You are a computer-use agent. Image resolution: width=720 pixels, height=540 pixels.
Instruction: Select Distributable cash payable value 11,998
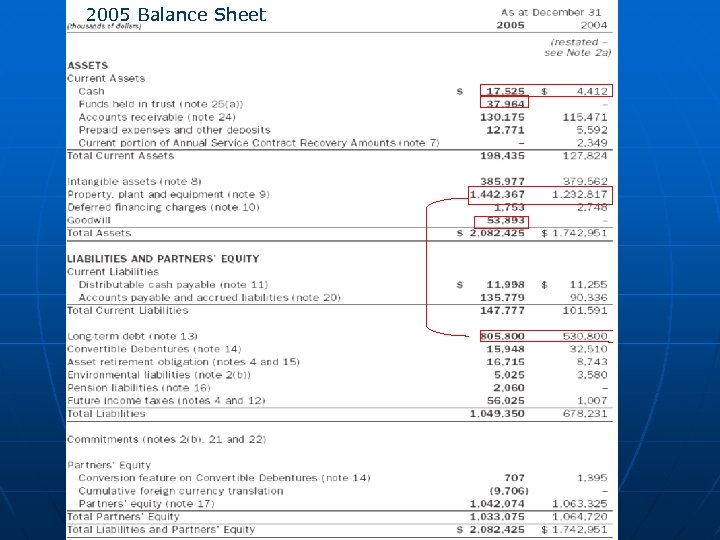point(505,285)
